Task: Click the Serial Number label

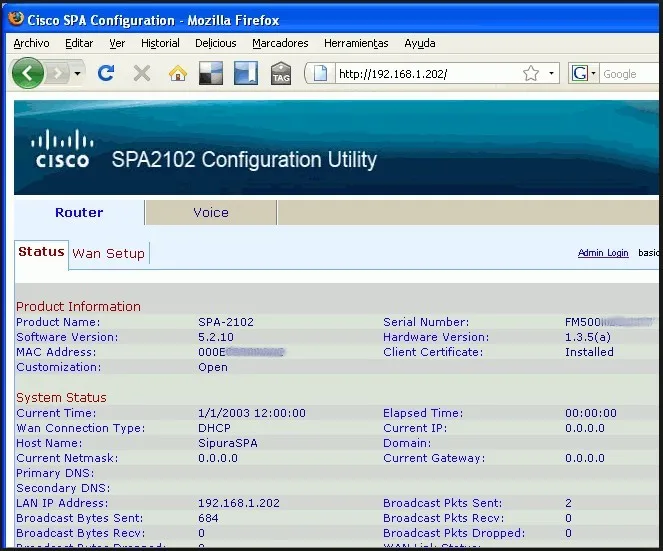Action: (426, 322)
